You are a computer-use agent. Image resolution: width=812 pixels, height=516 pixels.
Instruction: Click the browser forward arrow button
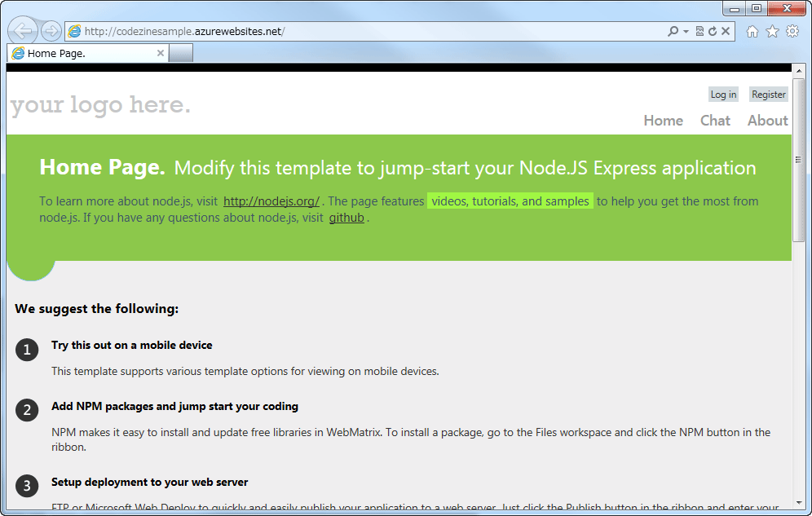(51, 31)
